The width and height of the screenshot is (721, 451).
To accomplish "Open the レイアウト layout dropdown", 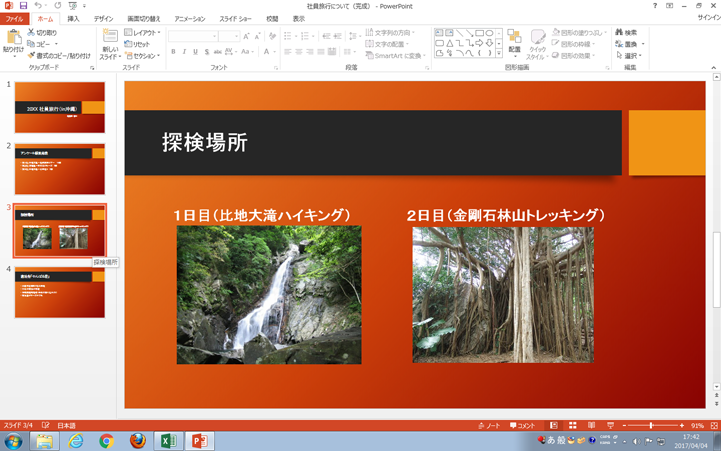I will coord(143,33).
